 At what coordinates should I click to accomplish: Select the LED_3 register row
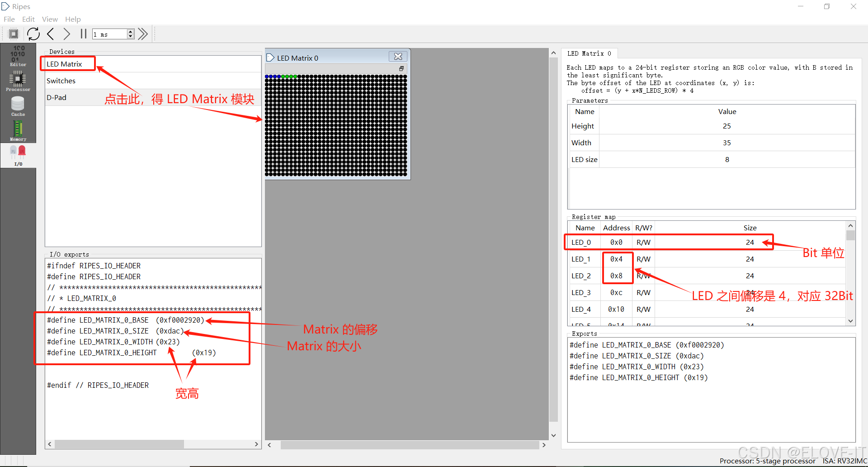pos(707,293)
